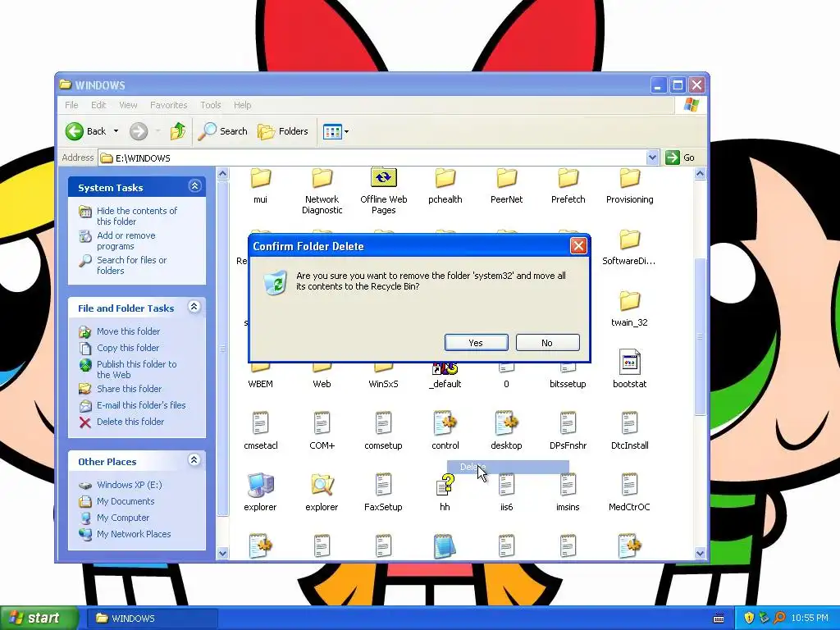Go back with the green Back arrow
Screen dimensions: 840x630
pyautogui.click(x=75, y=131)
